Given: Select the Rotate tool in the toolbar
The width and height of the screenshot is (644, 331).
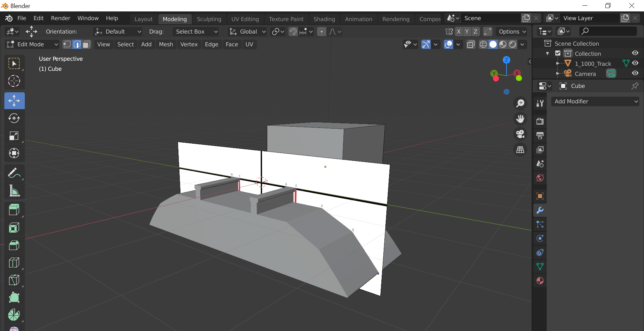Looking at the screenshot, I should point(14,118).
